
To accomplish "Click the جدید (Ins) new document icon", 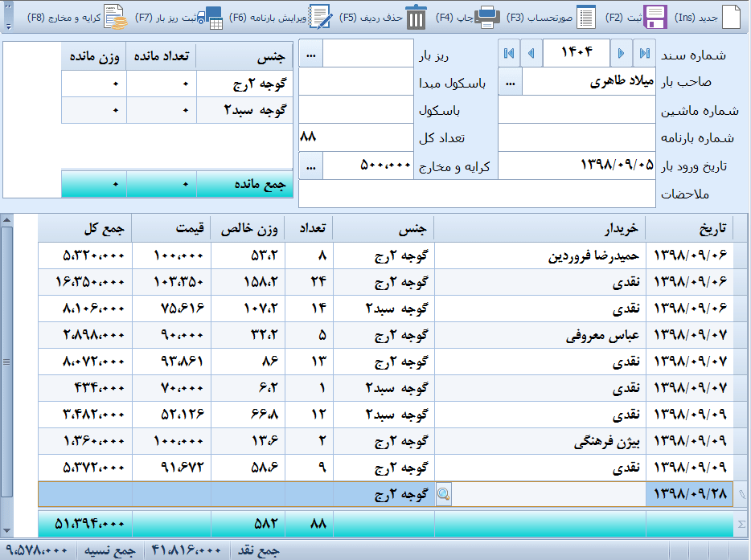I will (730, 17).
